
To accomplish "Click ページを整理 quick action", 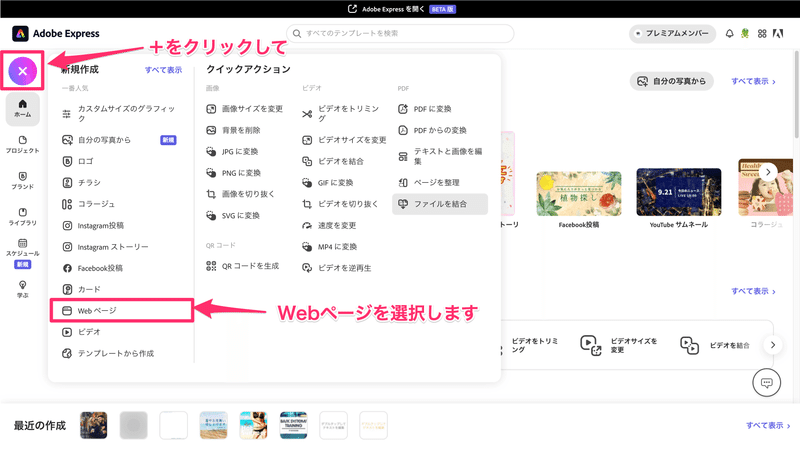I will pos(429,183).
